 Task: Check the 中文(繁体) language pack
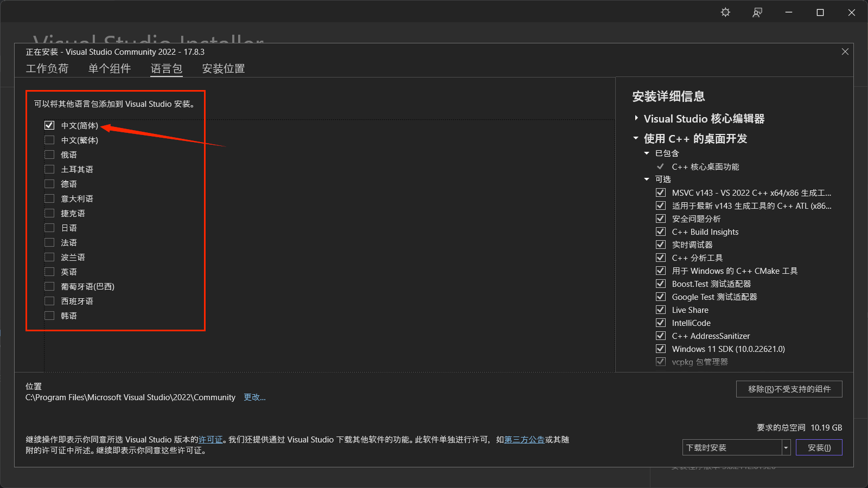point(49,140)
